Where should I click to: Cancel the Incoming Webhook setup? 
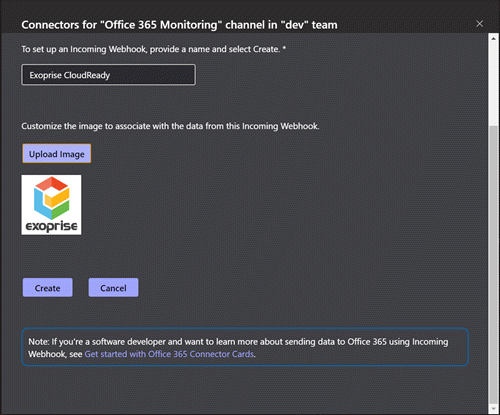pyautogui.click(x=113, y=288)
